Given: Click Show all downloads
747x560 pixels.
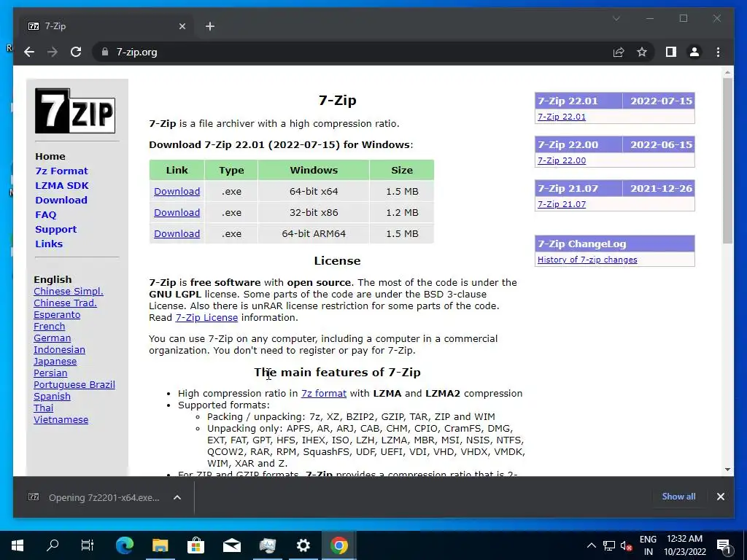Looking at the screenshot, I should coord(678,496).
